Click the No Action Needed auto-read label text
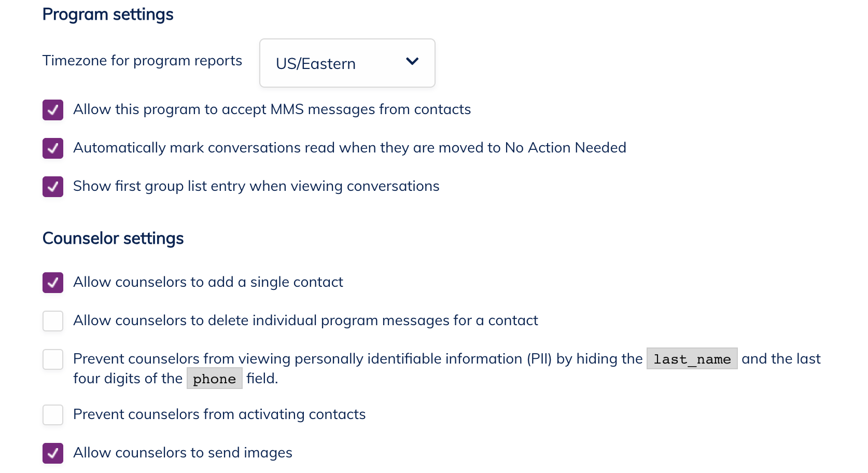 click(x=349, y=148)
